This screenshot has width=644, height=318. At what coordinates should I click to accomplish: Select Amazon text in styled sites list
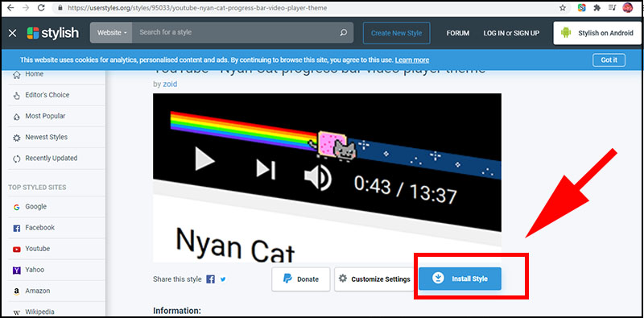37,291
